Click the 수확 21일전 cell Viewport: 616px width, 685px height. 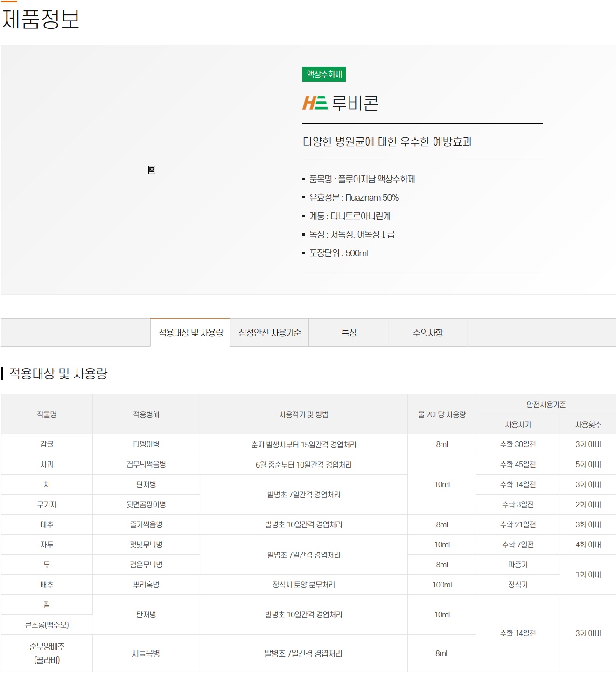[518, 524]
